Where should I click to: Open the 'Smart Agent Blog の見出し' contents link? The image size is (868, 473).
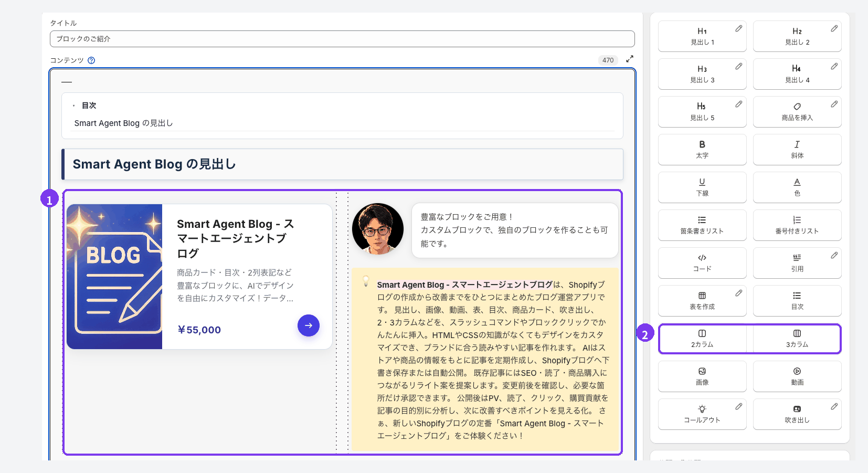tap(124, 123)
